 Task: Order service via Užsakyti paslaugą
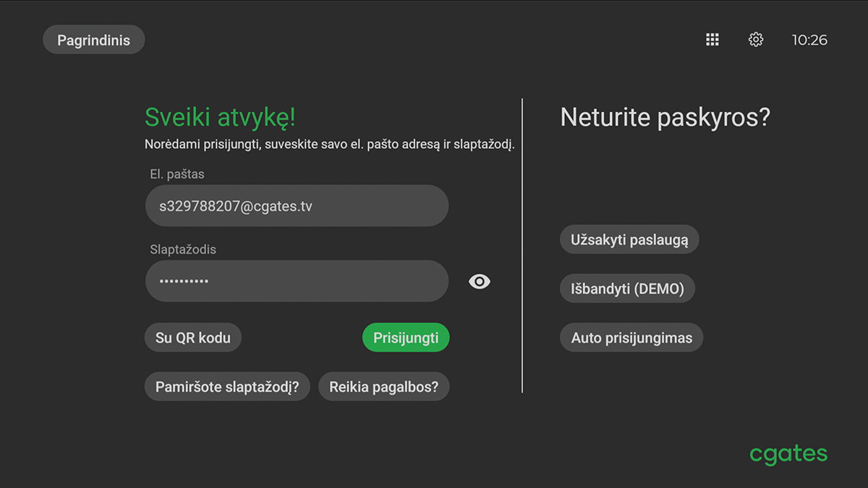pyautogui.click(x=629, y=239)
